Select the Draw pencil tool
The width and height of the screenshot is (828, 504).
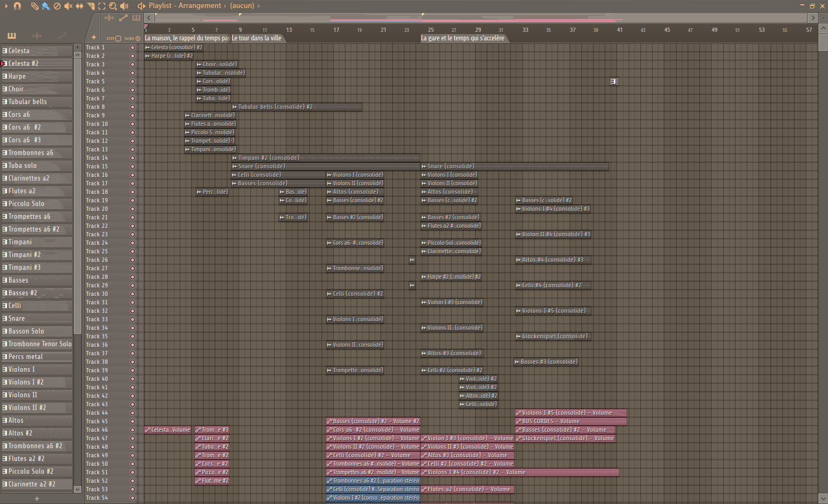[x=35, y=6]
